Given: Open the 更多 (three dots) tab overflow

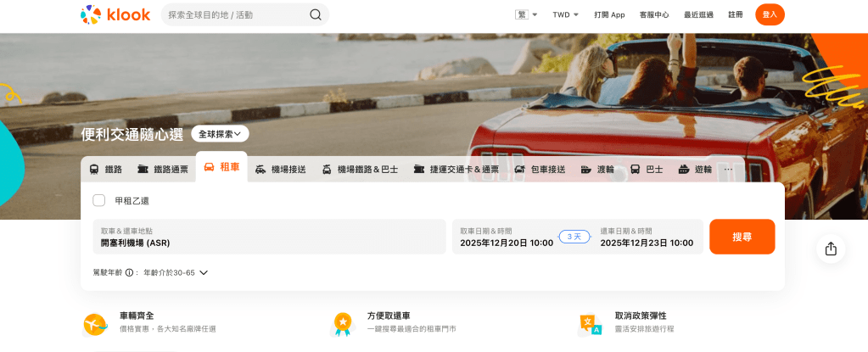Looking at the screenshot, I should click(x=727, y=170).
